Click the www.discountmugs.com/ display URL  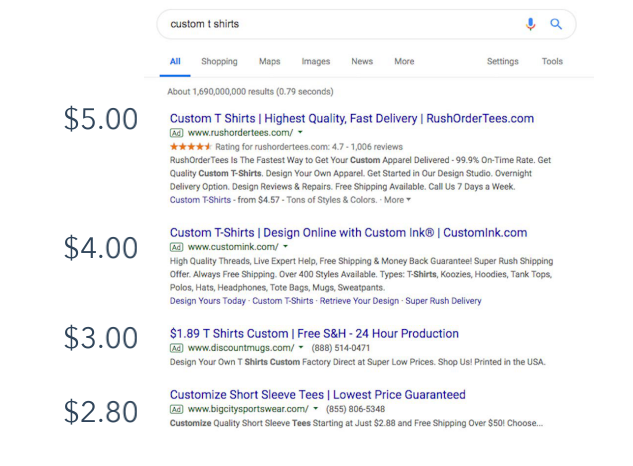(241, 348)
